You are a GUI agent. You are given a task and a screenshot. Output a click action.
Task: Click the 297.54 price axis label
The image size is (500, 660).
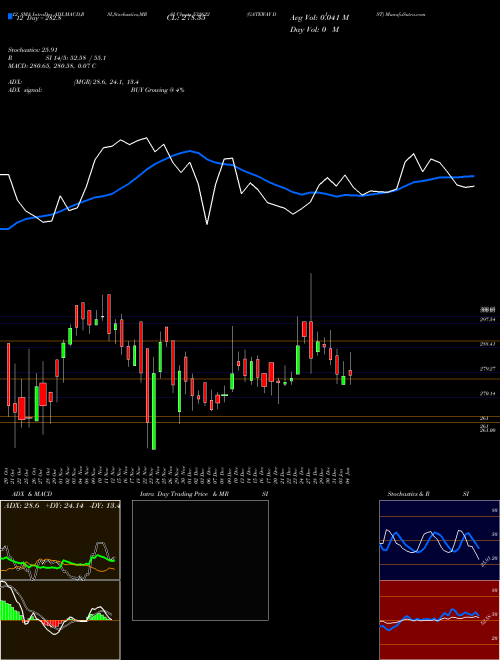point(487,320)
